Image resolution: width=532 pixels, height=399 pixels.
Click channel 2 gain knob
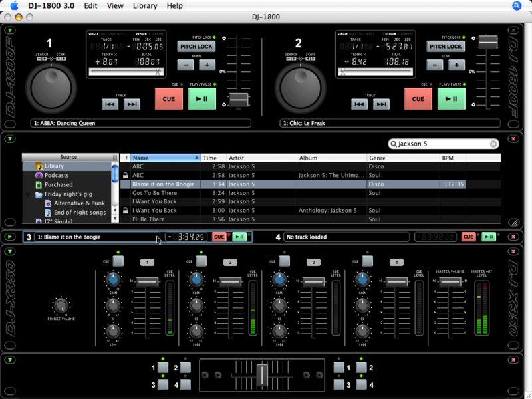tap(196, 279)
